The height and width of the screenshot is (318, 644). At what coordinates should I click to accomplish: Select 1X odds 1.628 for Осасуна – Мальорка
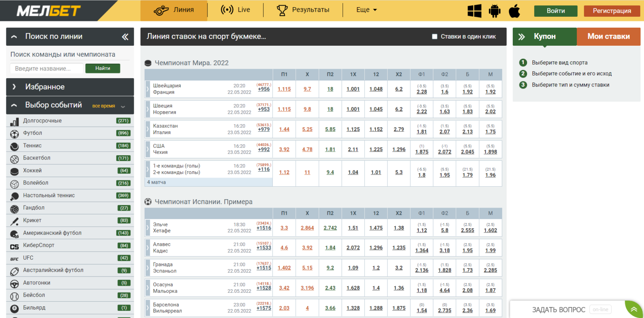coord(353,288)
